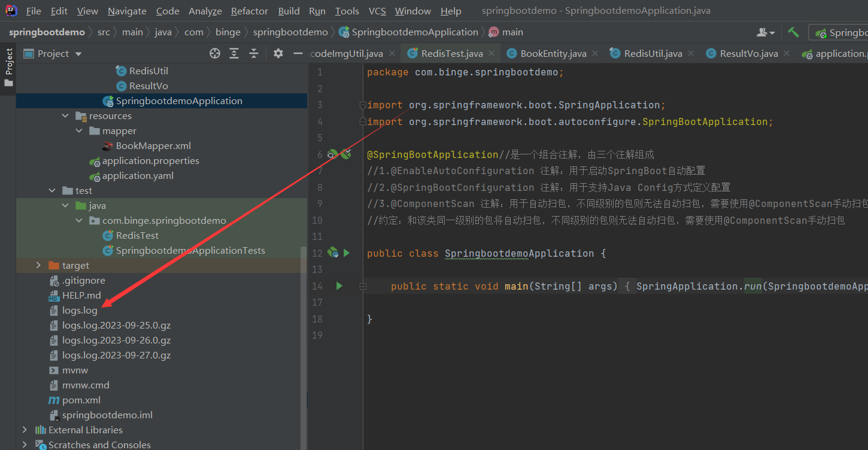Close the RedisUtil.java tab
This screenshot has height=450, width=868.
[x=691, y=54]
